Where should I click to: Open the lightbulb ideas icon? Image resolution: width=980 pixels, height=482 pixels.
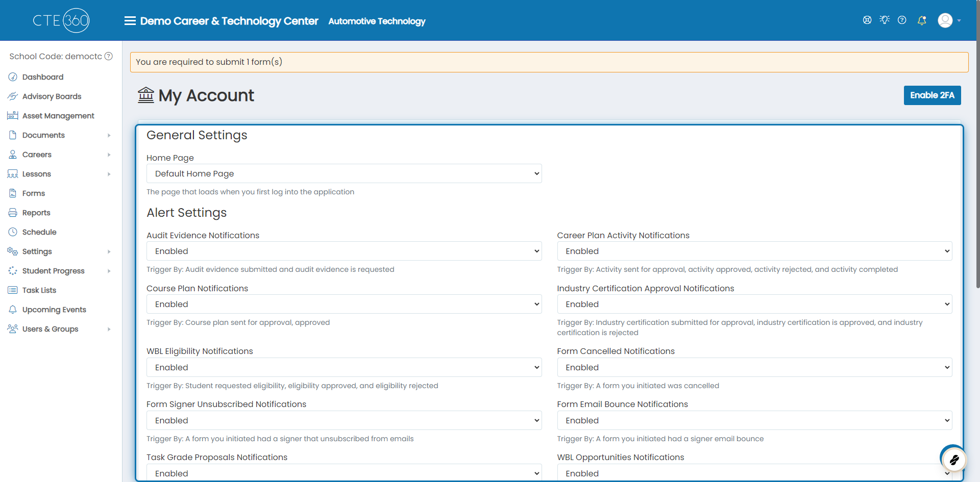pos(885,20)
